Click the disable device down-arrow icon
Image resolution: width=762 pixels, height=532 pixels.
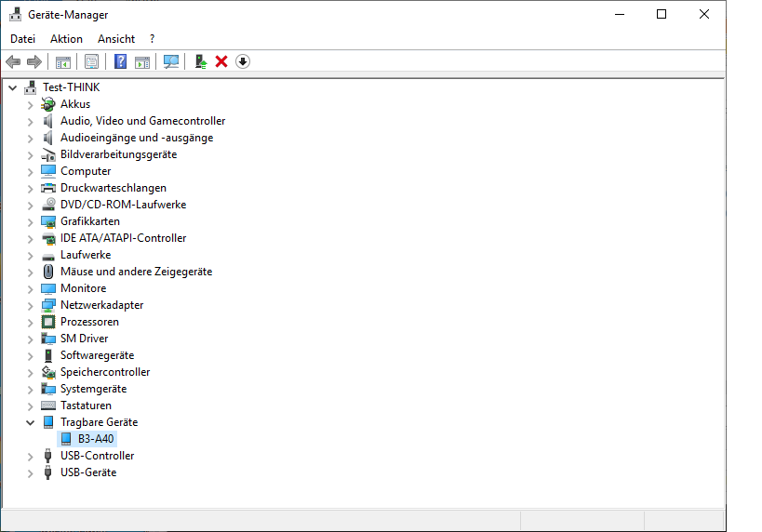243,61
